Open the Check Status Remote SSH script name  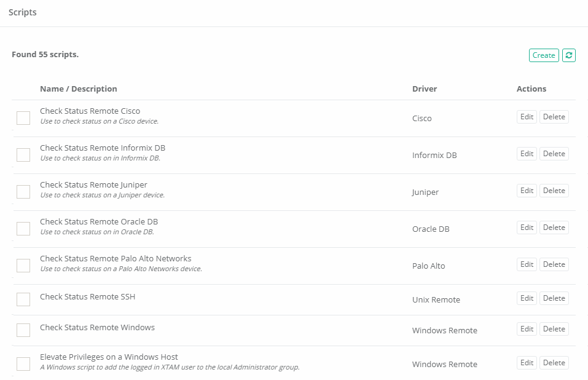point(87,297)
